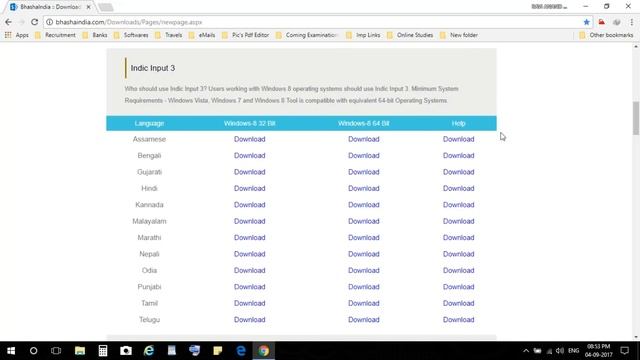Download Hindi Windows-8 64 Bit
640x360 pixels.
364,189
